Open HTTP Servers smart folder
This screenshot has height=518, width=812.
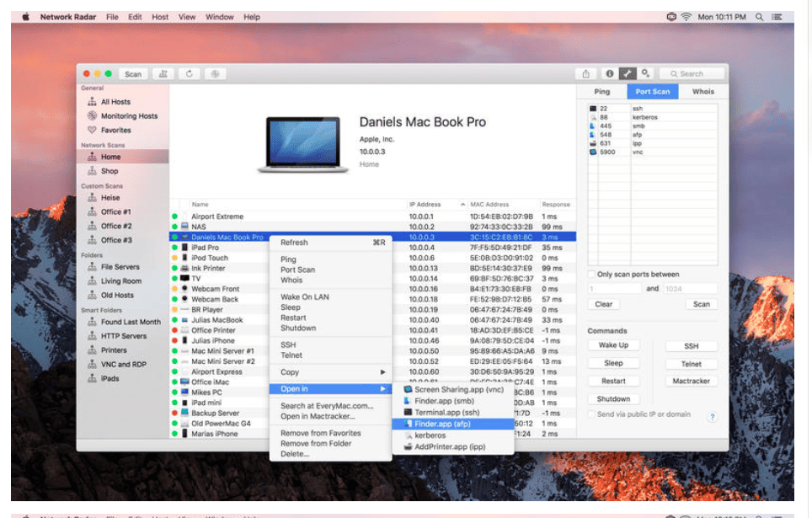coord(123,336)
